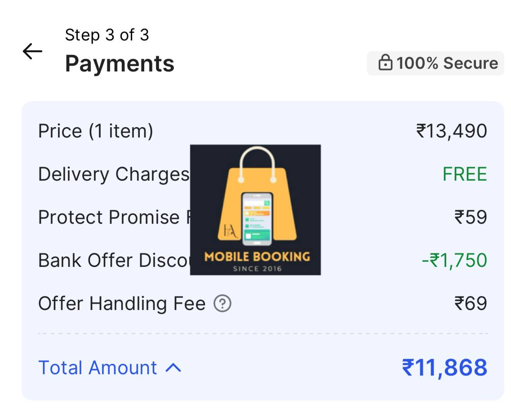The image size is (511, 420).
Task: Tap the lock icon in secure badge
Action: tap(385, 62)
